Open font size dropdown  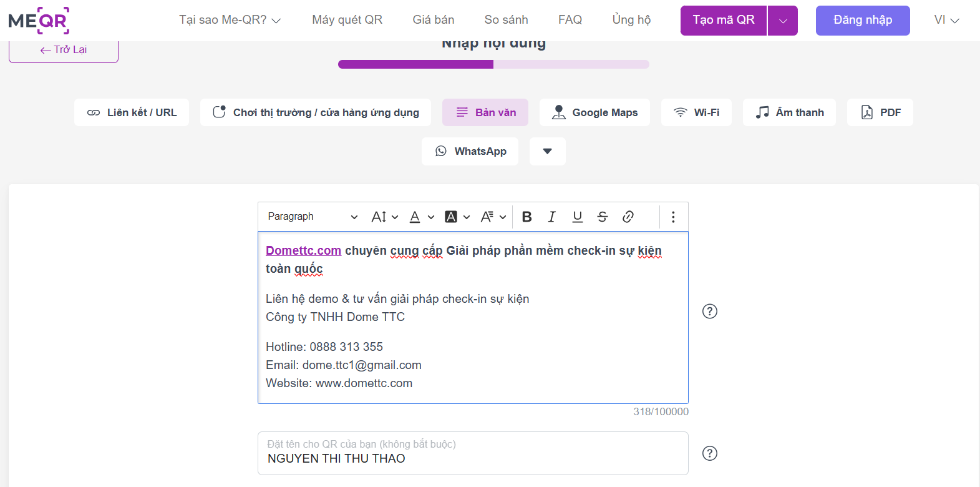(385, 217)
